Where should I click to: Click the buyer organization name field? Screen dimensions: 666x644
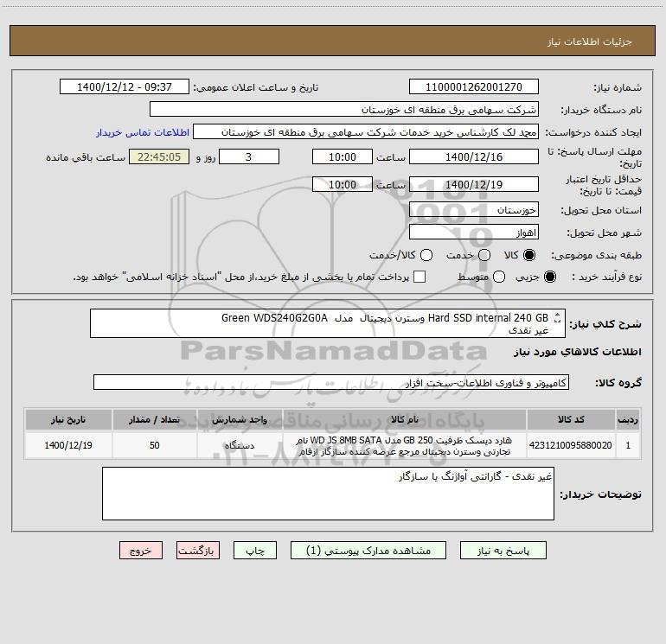(344, 110)
